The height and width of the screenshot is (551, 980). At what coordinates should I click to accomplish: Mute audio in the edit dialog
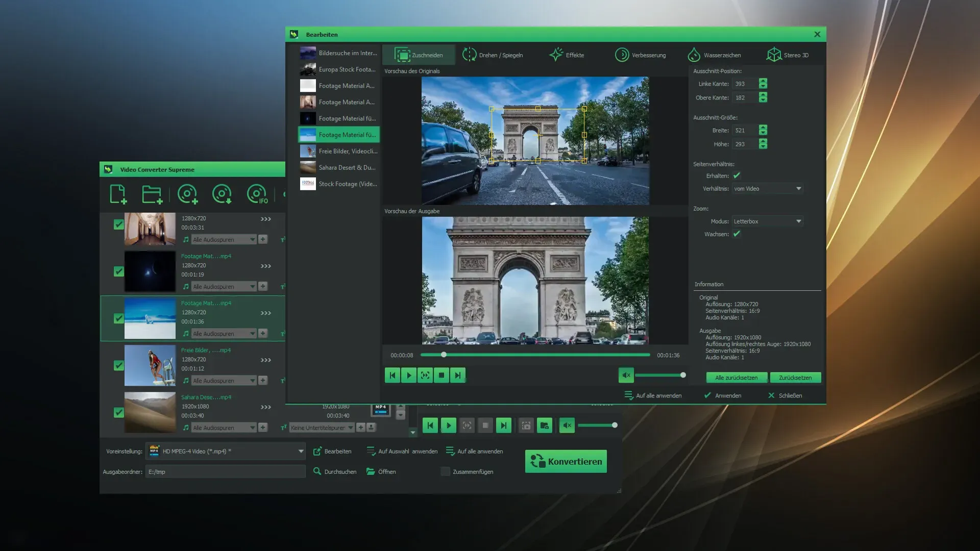626,375
